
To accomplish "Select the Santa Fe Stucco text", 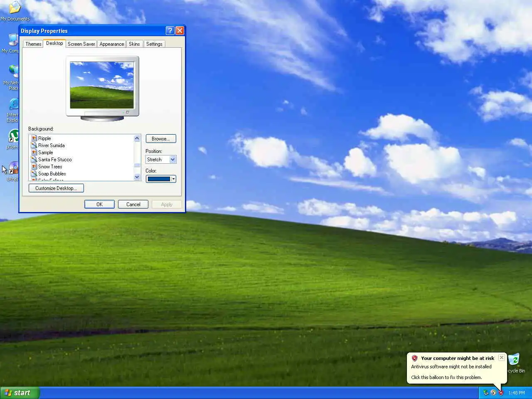I will coord(55,160).
